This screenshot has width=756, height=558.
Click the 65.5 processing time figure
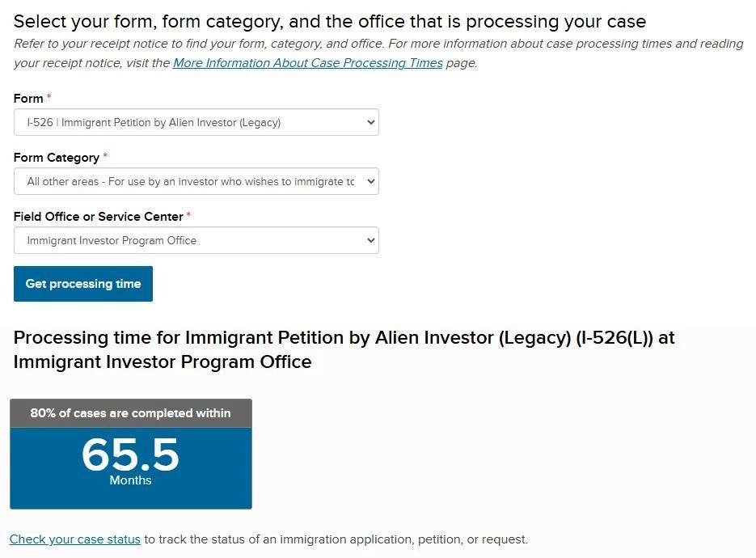pos(130,454)
